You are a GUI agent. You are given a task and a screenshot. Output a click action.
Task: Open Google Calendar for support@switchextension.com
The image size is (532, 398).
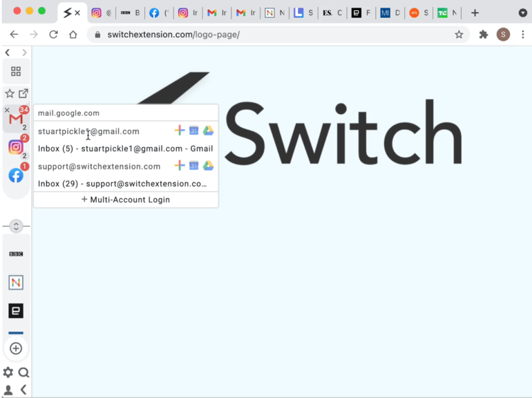coord(193,166)
